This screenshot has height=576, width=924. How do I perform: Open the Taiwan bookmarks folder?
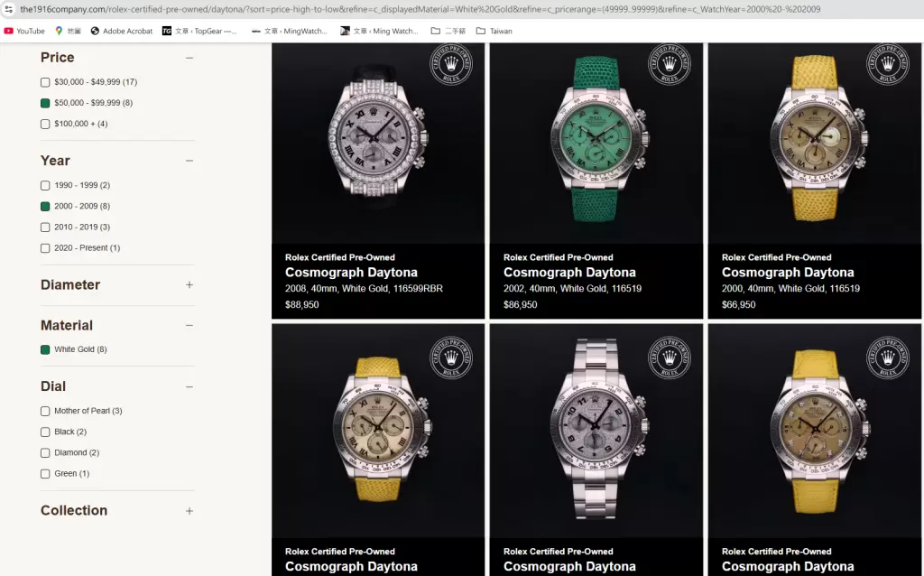coord(494,31)
